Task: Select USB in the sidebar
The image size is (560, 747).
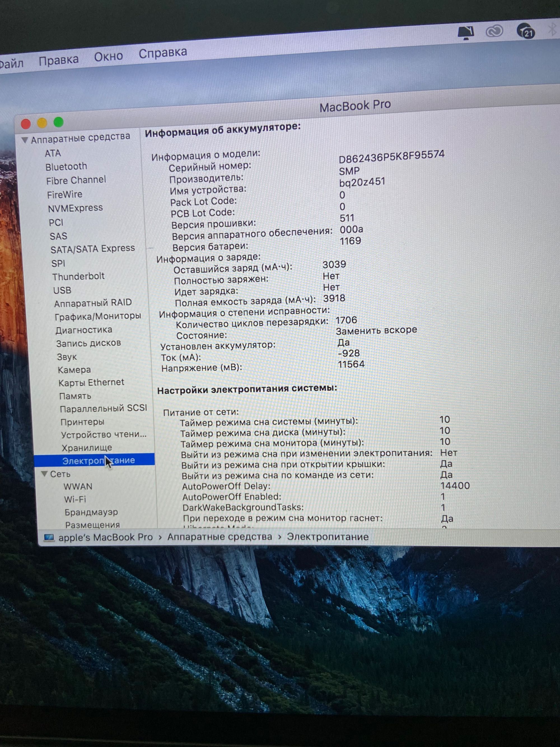Action: coord(62,290)
